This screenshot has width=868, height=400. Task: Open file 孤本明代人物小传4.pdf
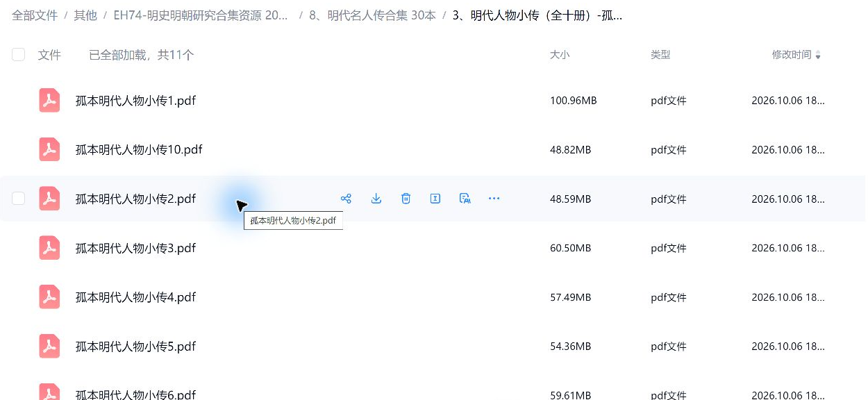click(x=135, y=298)
